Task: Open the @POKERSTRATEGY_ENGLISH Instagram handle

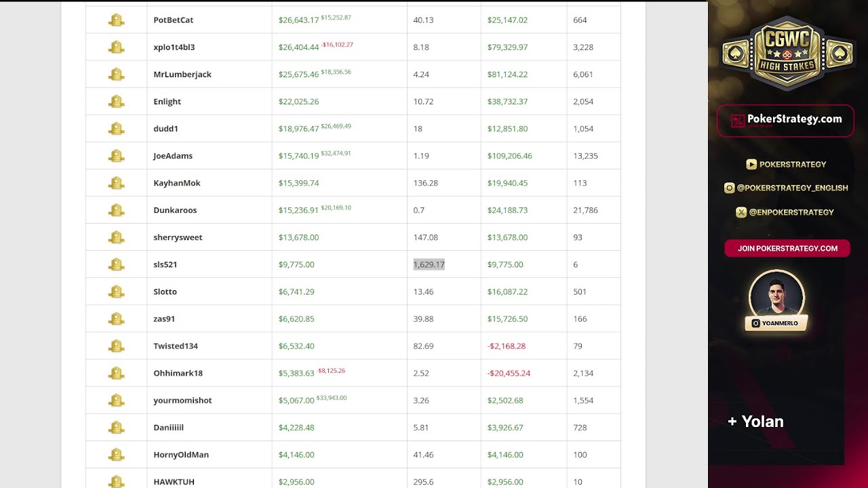Action: click(792, 188)
